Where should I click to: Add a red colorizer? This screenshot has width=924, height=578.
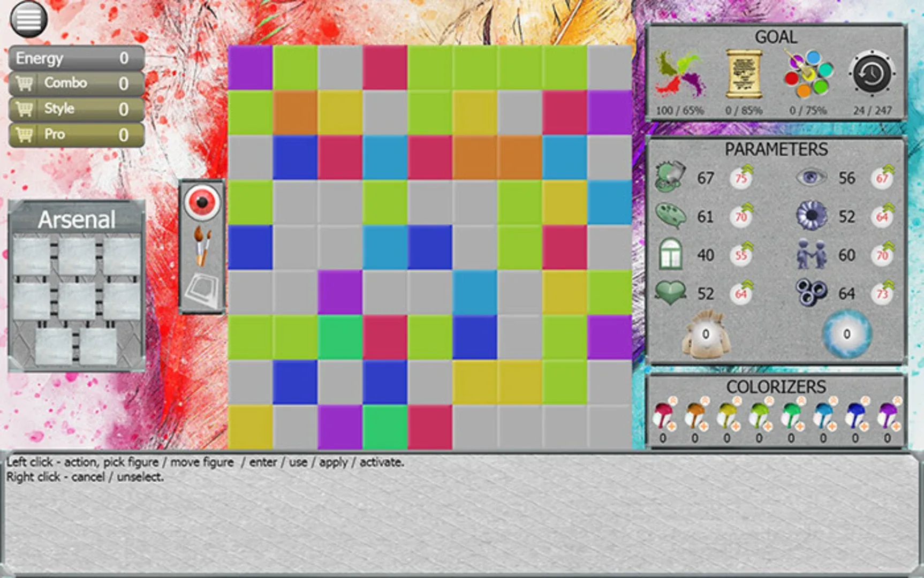(671, 427)
